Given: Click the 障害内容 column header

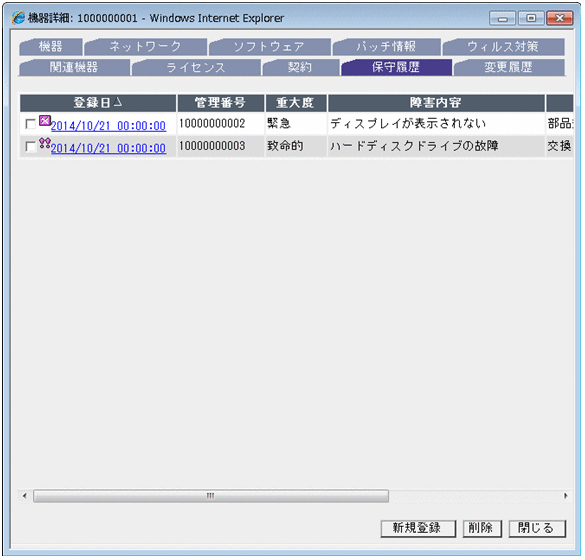Looking at the screenshot, I should [x=436, y=103].
